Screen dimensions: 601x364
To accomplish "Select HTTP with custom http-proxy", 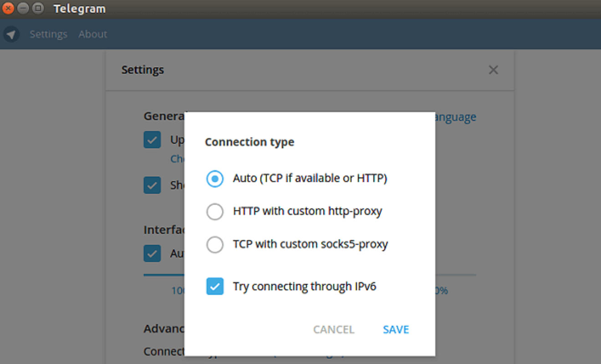I will (x=214, y=211).
